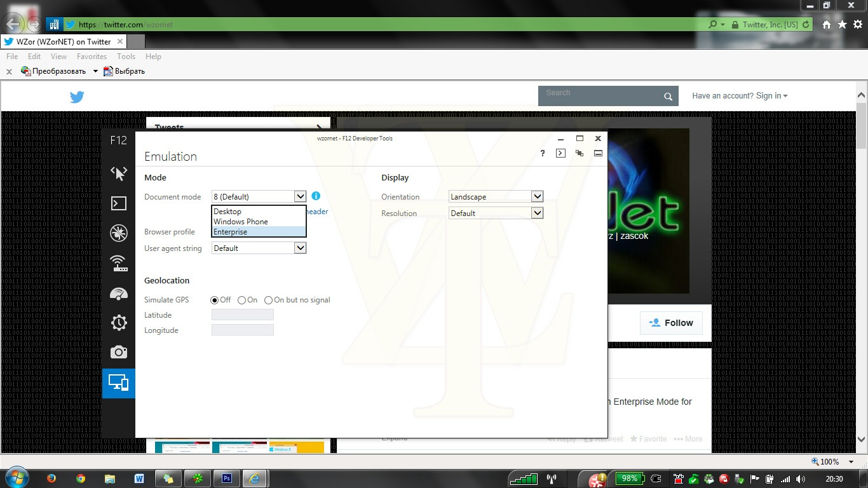Open the View menu
868x488 pixels.
tap(58, 57)
